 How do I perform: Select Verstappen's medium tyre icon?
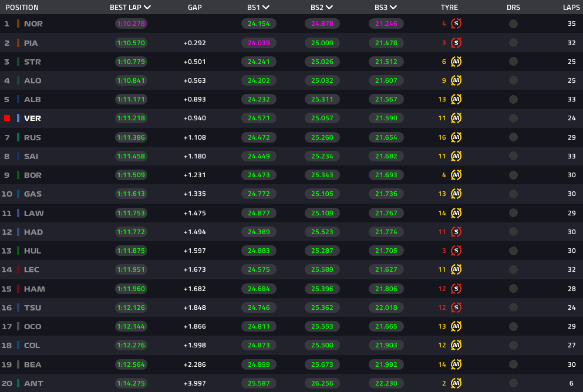[456, 118]
